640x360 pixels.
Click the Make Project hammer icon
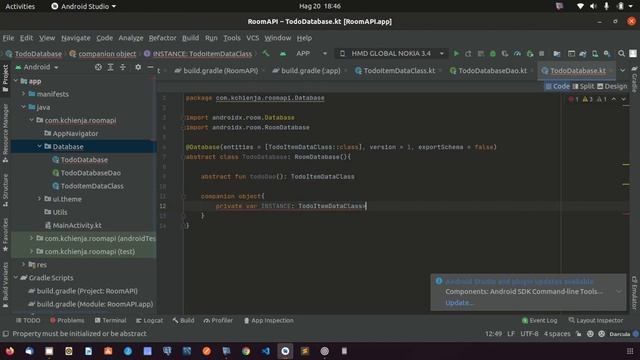coord(266,53)
